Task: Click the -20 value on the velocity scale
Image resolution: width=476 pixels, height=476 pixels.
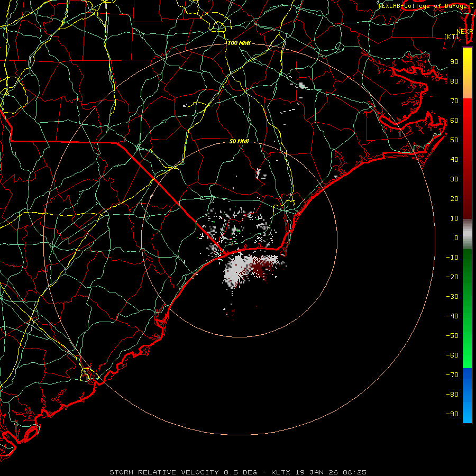Action: 452,277
